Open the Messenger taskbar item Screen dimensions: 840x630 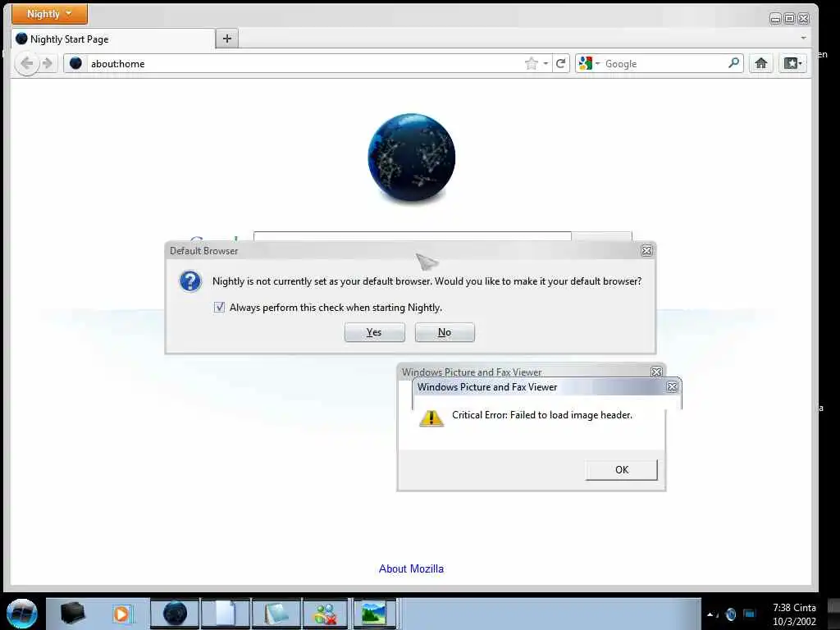coord(326,614)
